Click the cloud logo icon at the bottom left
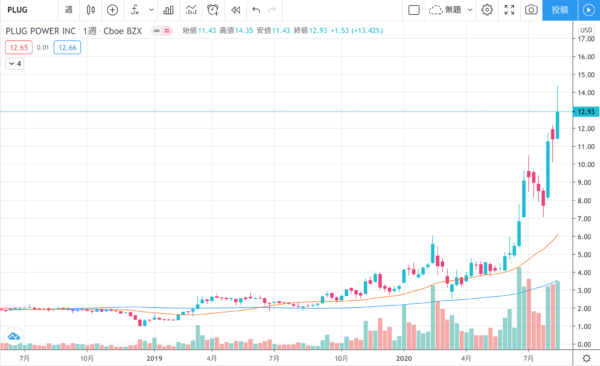Image resolution: width=600 pixels, height=366 pixels. click(x=14, y=337)
